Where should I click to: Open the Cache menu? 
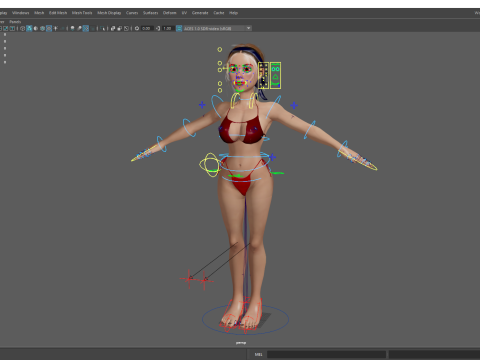coord(219,13)
